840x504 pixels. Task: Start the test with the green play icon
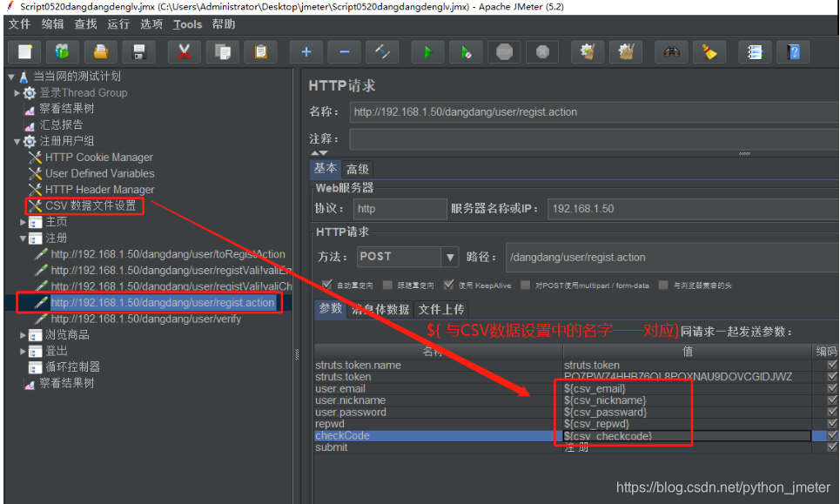[x=427, y=52]
